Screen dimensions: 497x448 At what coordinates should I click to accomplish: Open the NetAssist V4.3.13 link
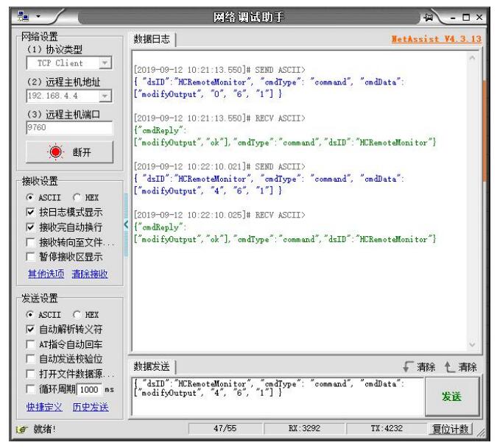[x=437, y=39]
